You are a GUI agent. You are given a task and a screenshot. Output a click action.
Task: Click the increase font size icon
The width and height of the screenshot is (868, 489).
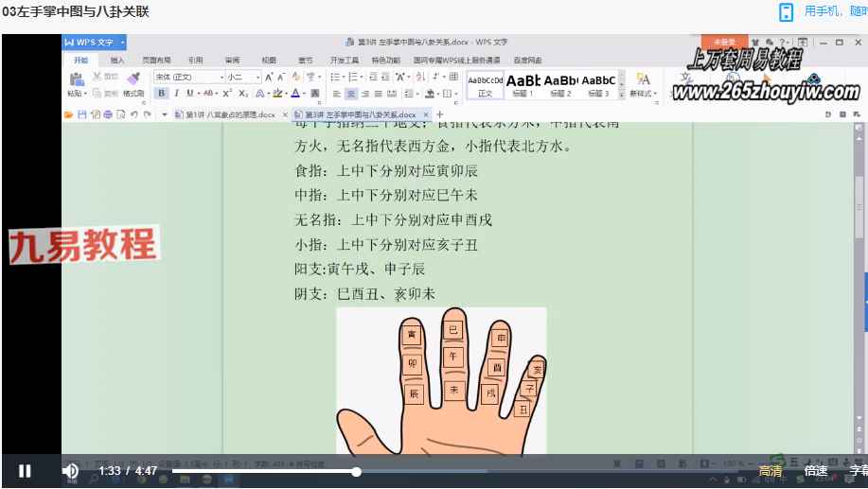(x=269, y=77)
